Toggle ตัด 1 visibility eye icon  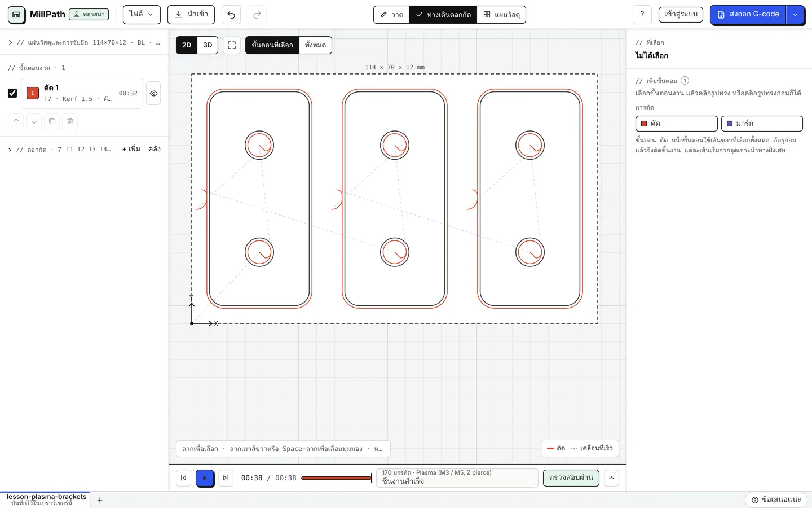click(153, 93)
